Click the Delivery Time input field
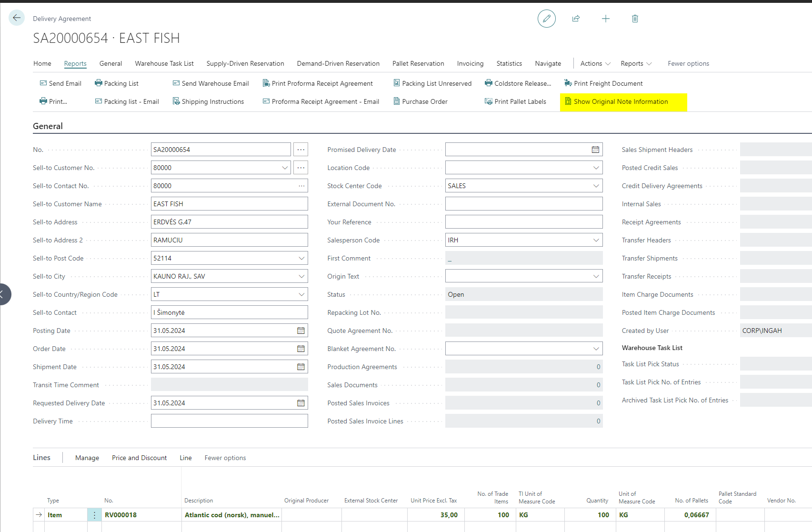 tap(229, 421)
